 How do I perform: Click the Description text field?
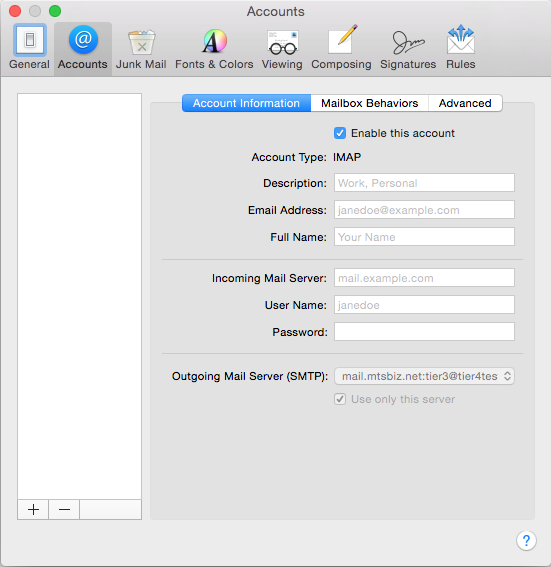pos(424,183)
